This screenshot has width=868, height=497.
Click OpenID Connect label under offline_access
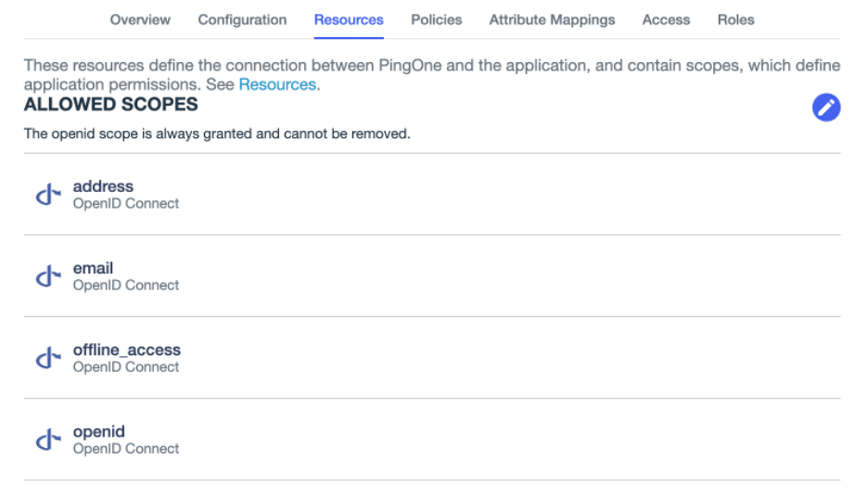click(x=126, y=367)
